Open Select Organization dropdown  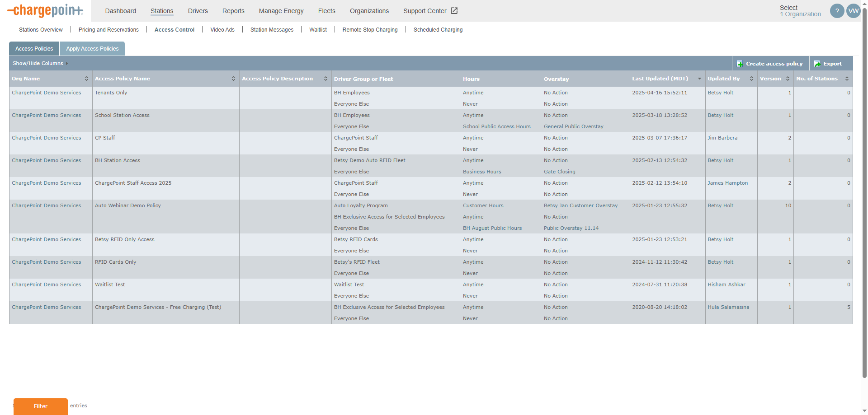[800, 11]
